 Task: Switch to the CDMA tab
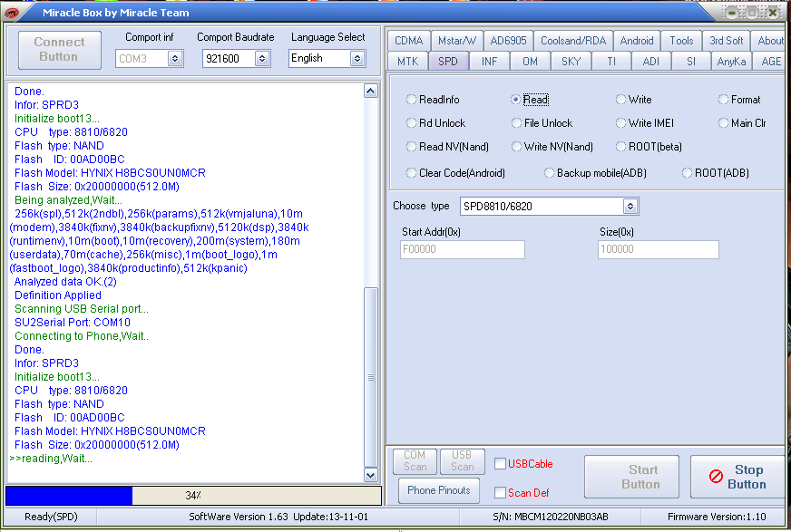click(408, 41)
